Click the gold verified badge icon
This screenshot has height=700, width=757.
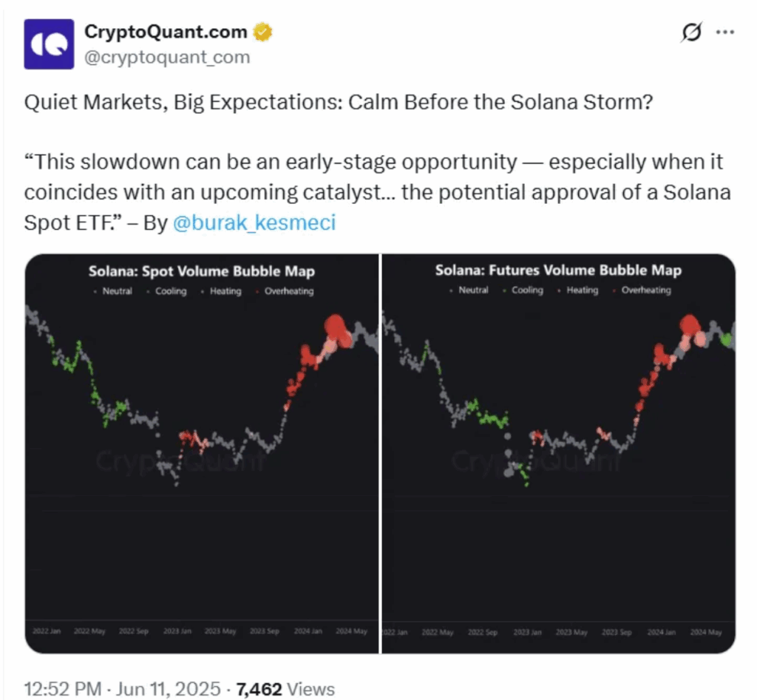262,32
